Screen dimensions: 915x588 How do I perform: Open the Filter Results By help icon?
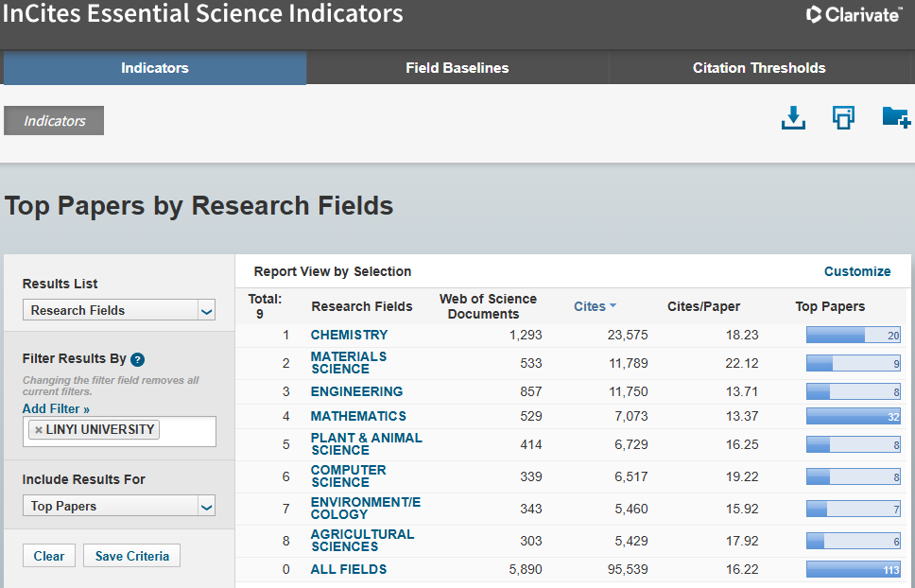coord(137,359)
